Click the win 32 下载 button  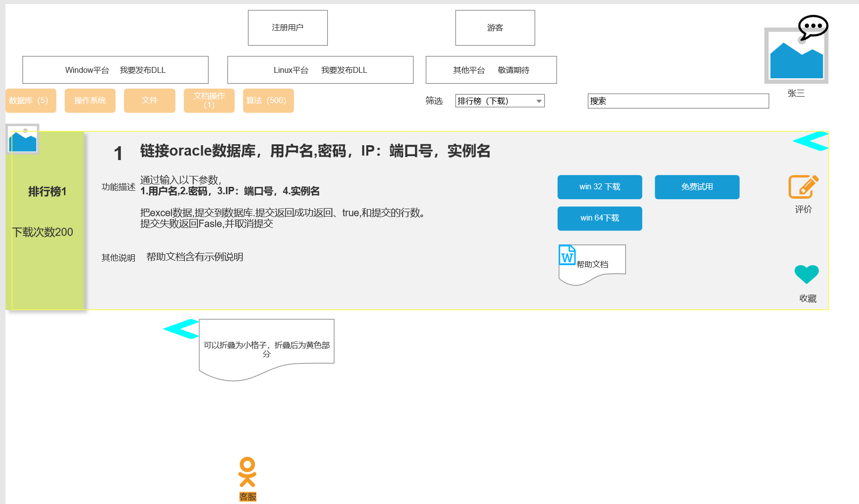tap(600, 187)
